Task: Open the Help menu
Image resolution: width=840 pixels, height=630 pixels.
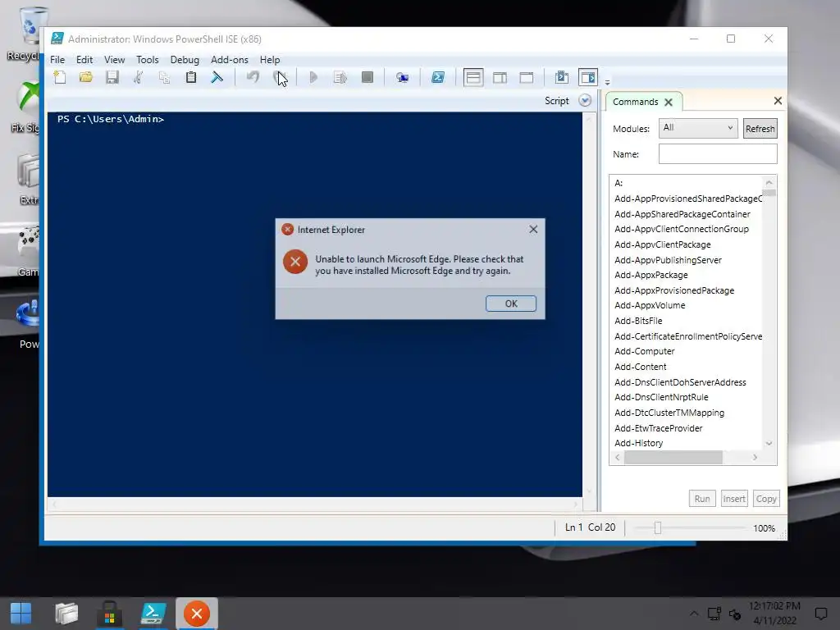Action: click(x=270, y=59)
